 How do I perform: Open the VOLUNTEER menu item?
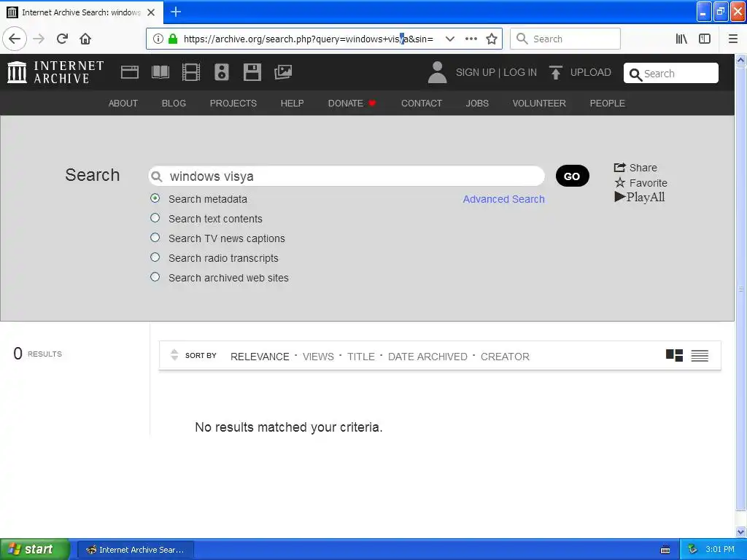(x=539, y=103)
